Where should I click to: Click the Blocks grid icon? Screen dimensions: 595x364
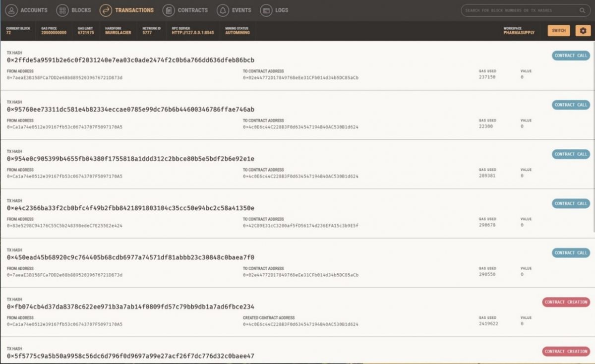(62, 10)
